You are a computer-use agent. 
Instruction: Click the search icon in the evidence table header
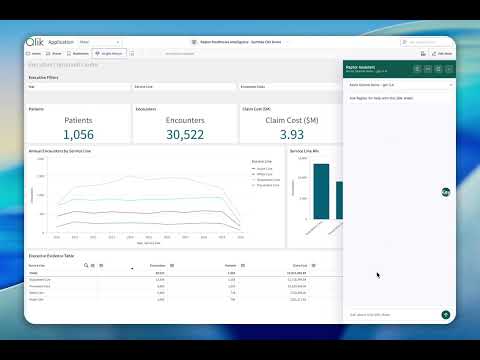point(86,265)
